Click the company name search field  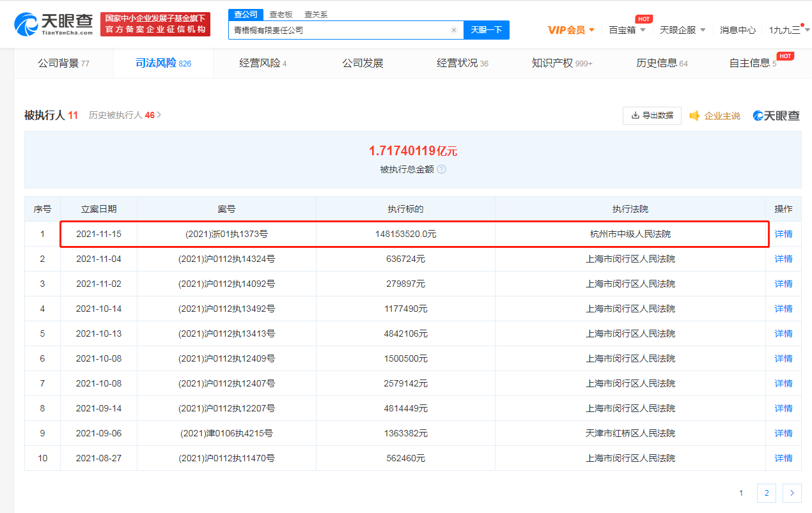pyautogui.click(x=339, y=30)
